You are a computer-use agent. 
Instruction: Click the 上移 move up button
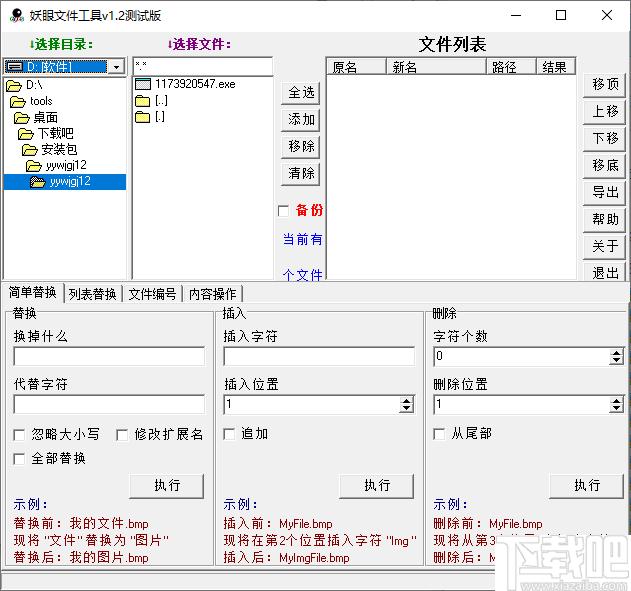[604, 111]
